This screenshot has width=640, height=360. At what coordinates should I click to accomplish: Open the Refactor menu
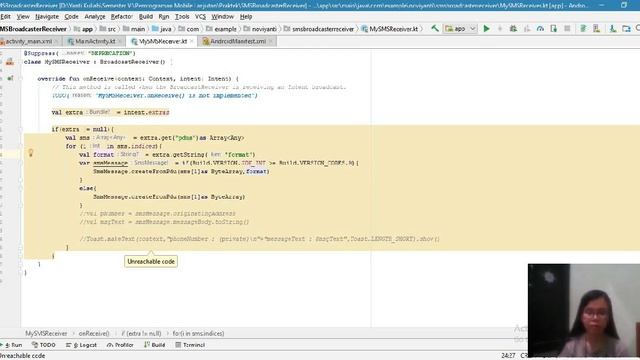[x=122, y=17]
